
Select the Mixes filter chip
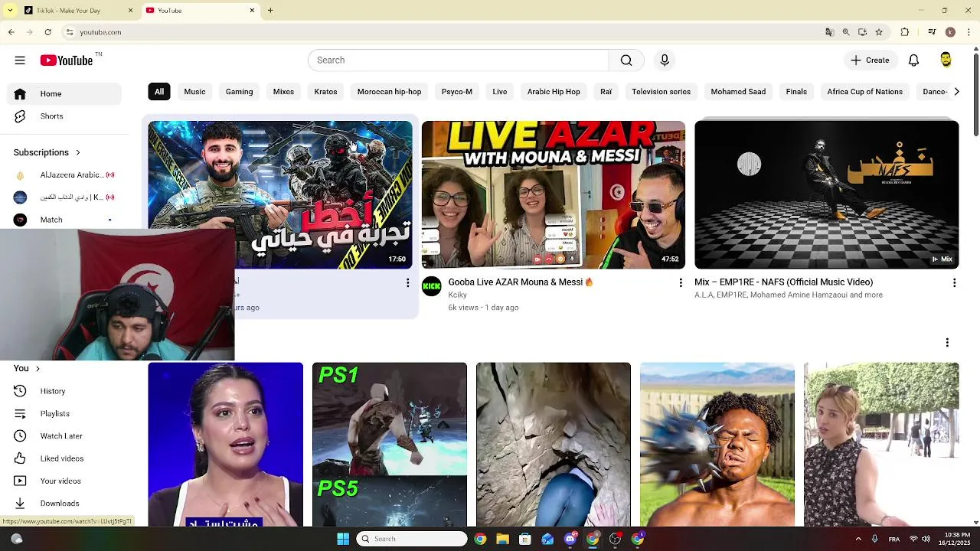tap(283, 92)
